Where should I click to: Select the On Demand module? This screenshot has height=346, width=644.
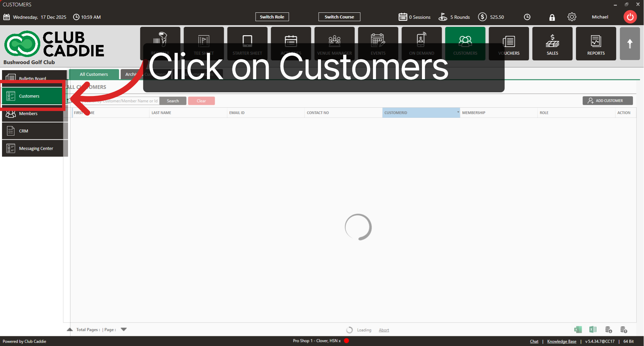point(422,43)
